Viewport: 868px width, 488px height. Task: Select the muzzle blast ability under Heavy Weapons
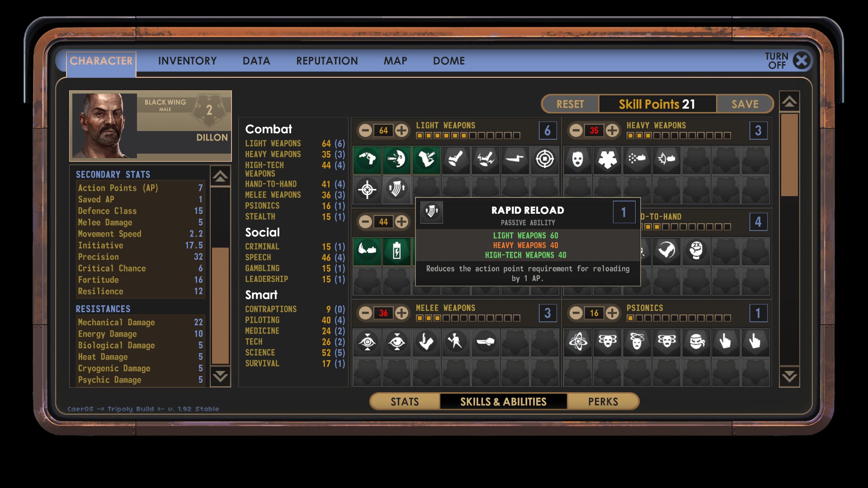tap(666, 160)
